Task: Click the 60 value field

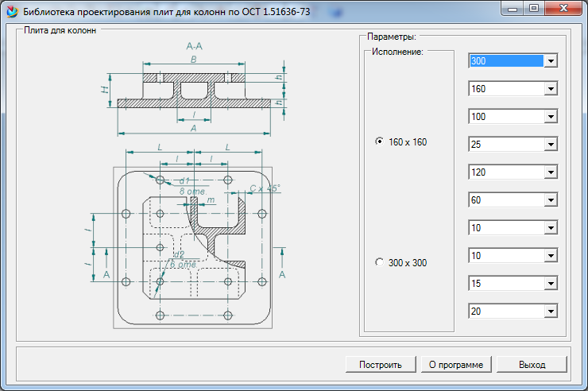Action: (507, 199)
